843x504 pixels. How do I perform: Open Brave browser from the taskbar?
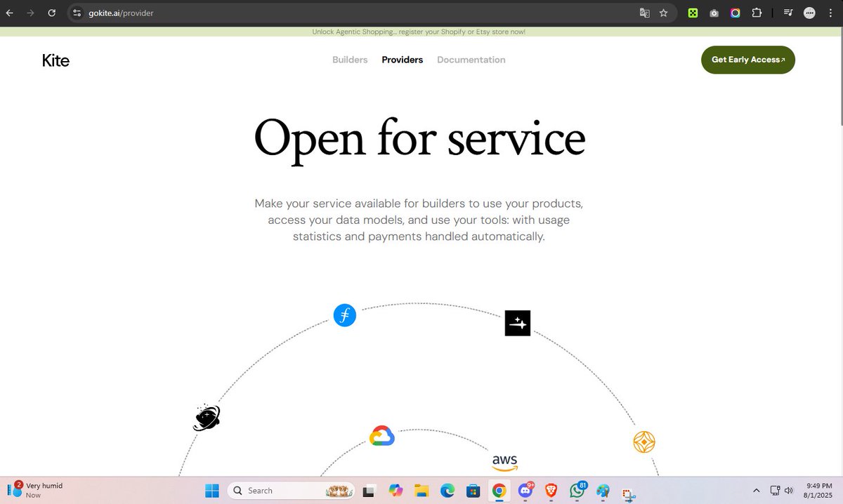click(x=551, y=491)
